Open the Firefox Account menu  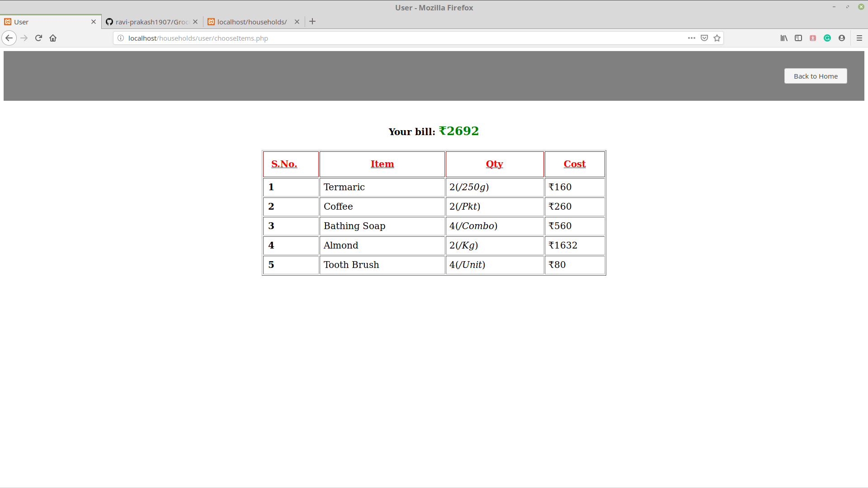(842, 38)
